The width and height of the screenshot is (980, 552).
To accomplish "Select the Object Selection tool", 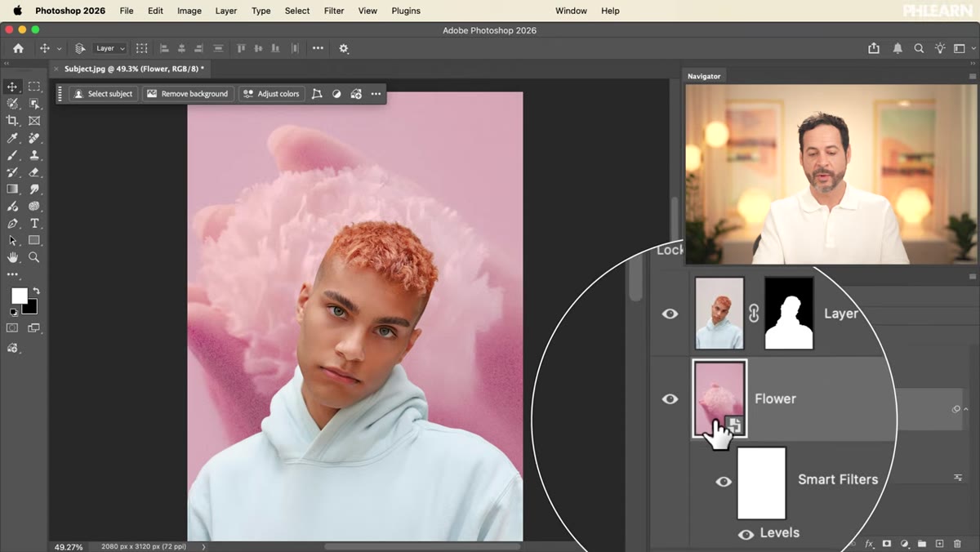I will point(34,104).
